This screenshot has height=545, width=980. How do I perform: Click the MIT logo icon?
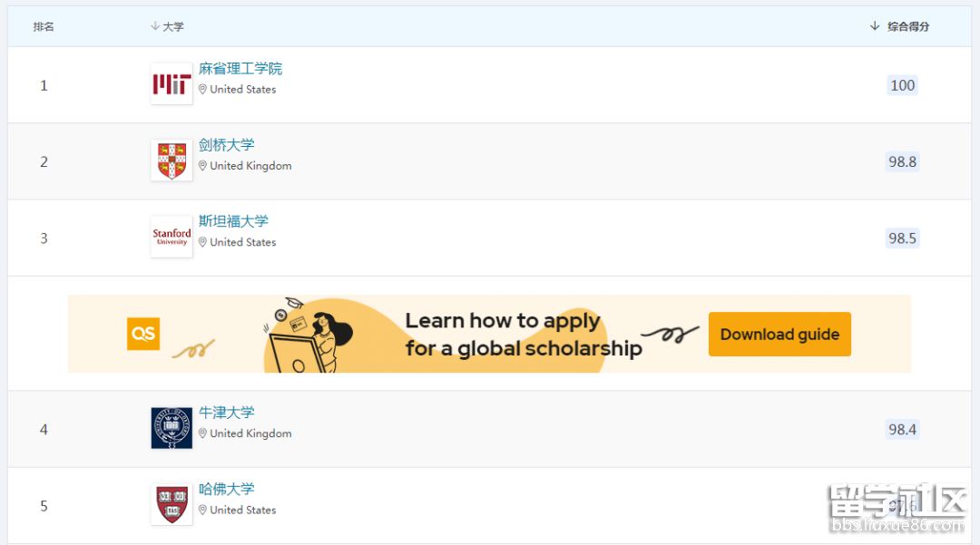[171, 84]
